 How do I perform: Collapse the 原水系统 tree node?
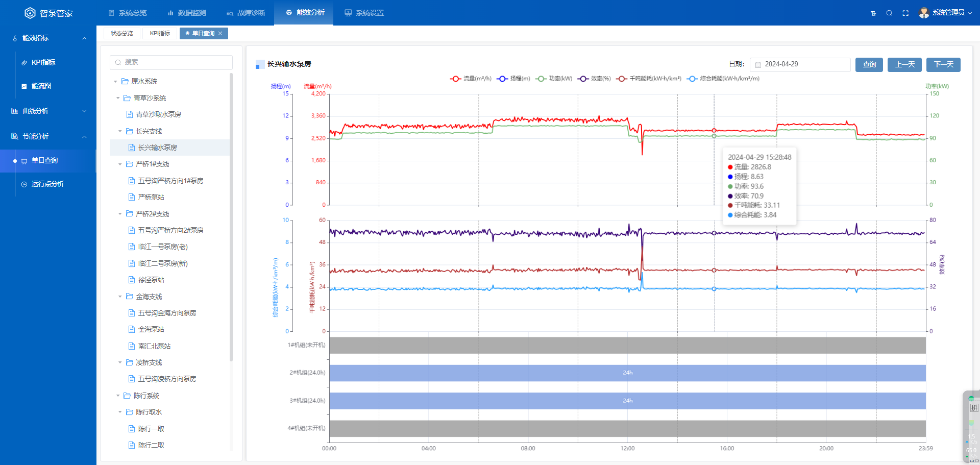click(116, 82)
